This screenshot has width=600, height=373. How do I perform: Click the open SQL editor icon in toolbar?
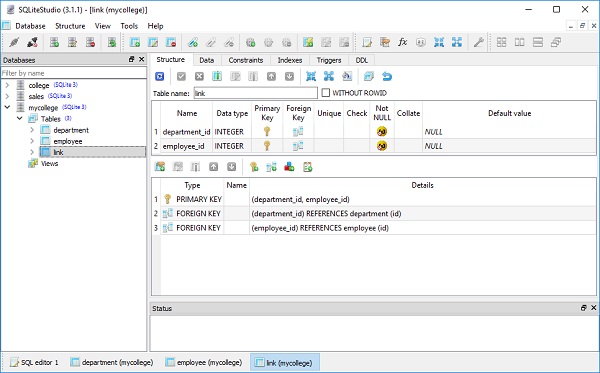click(367, 42)
